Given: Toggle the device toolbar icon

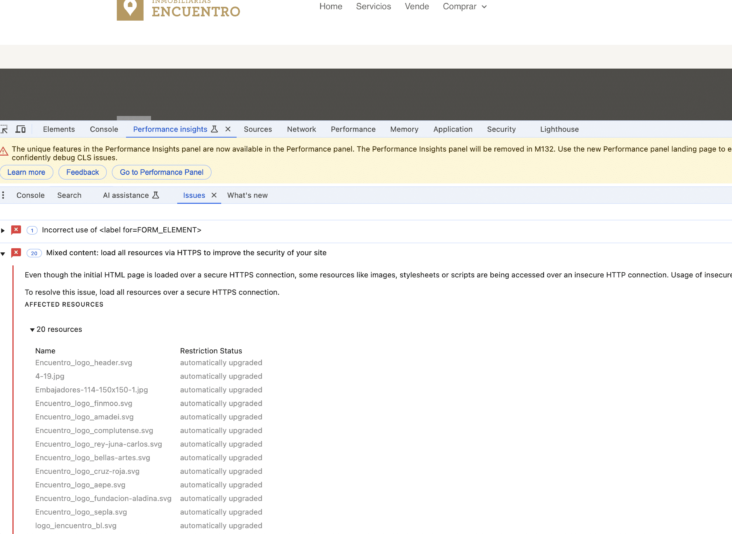Looking at the screenshot, I should (20, 129).
